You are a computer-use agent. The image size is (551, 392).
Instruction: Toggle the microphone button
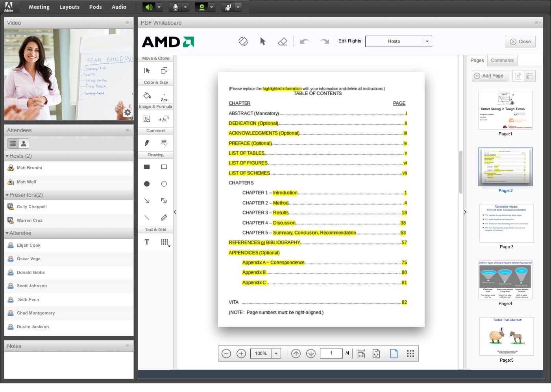click(x=176, y=7)
